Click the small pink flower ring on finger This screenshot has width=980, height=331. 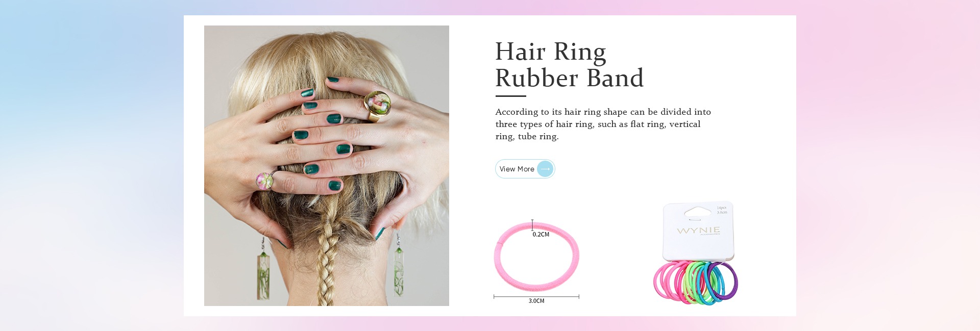pos(264,181)
